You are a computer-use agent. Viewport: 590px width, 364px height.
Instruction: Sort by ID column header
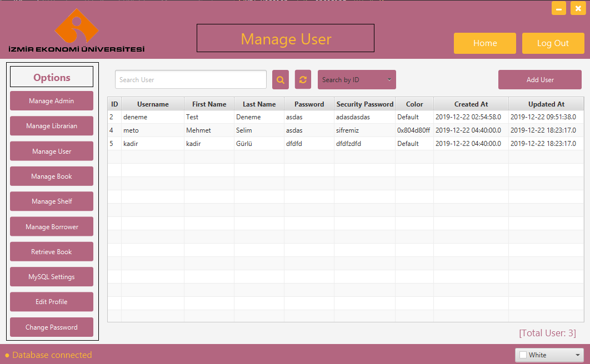(x=114, y=104)
